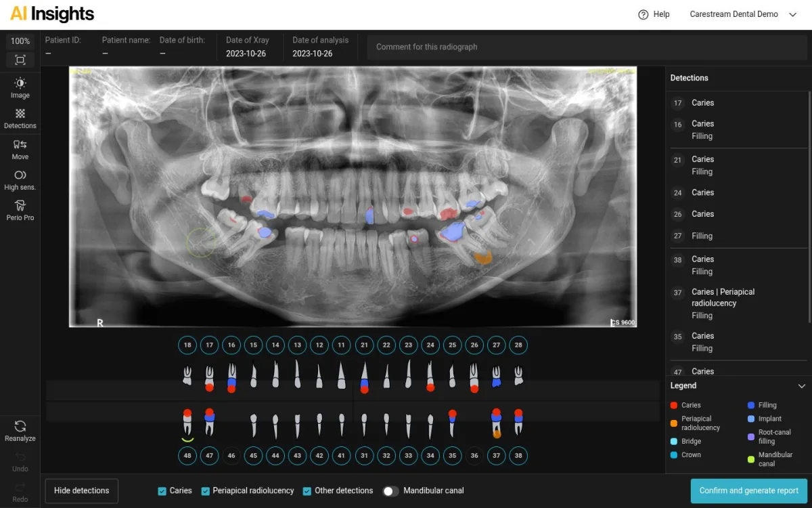Click the Mandibular canal green swatch
The height and width of the screenshot is (508, 812).
point(751,459)
